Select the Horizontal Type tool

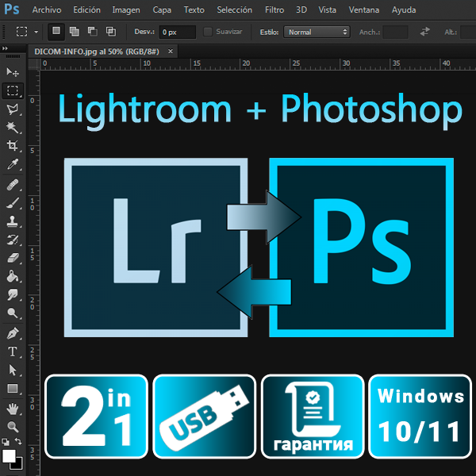click(13, 351)
